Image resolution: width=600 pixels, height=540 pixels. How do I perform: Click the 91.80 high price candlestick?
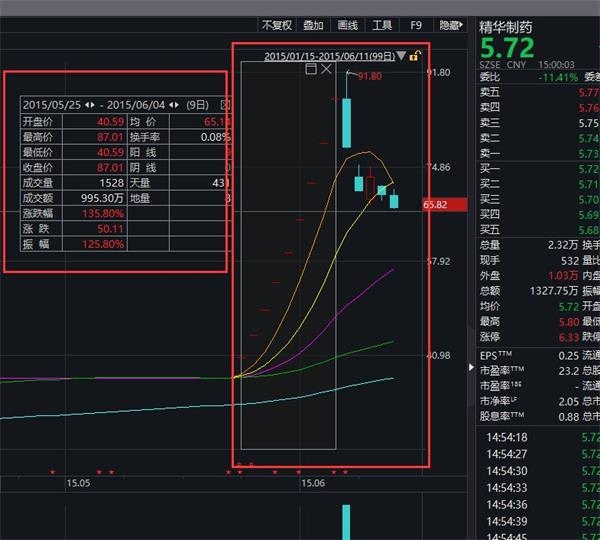346,121
